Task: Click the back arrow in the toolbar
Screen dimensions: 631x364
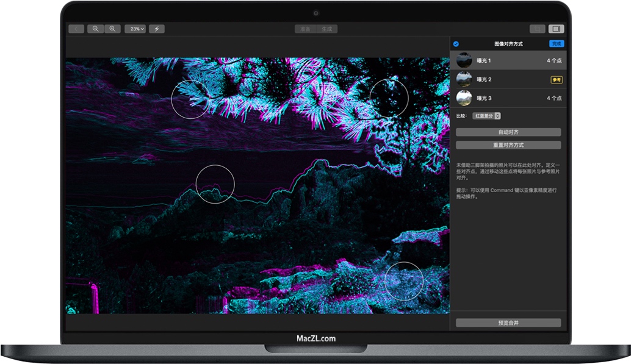Action: [76, 28]
